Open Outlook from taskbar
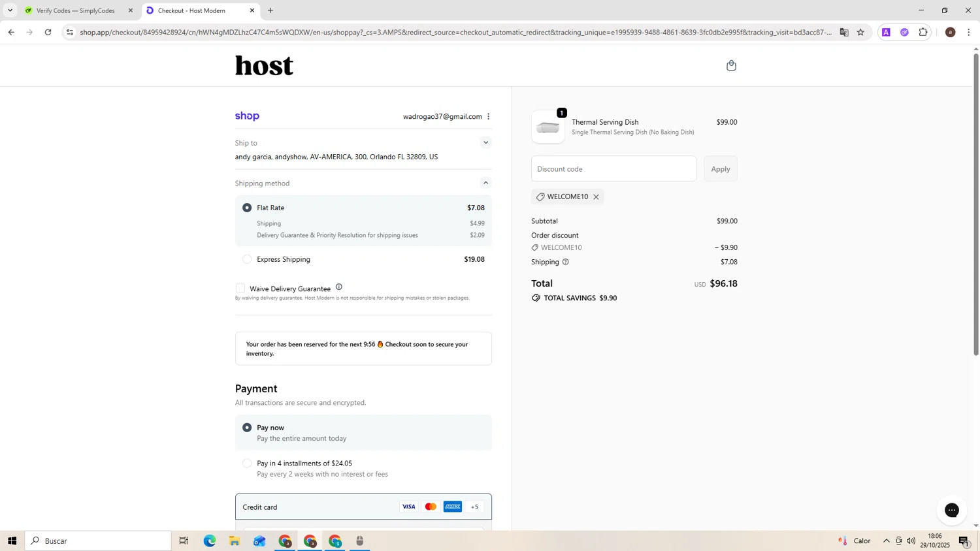This screenshot has width=980, height=551. [259, 541]
